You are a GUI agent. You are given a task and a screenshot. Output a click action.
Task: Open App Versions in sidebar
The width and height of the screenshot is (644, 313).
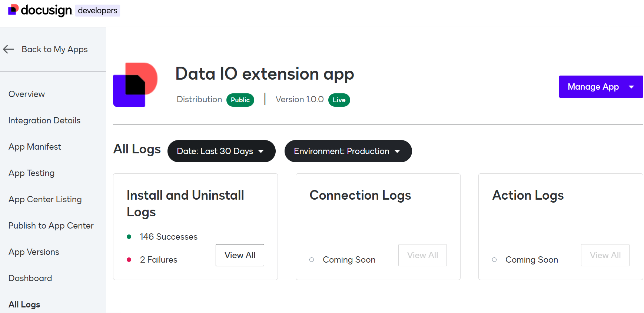[x=34, y=252]
